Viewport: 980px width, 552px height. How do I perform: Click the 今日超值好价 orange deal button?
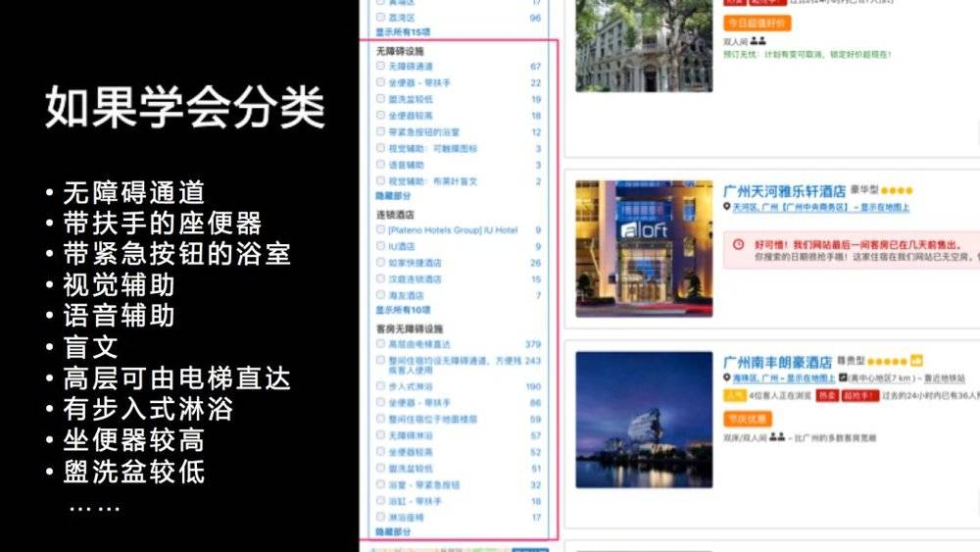(757, 23)
